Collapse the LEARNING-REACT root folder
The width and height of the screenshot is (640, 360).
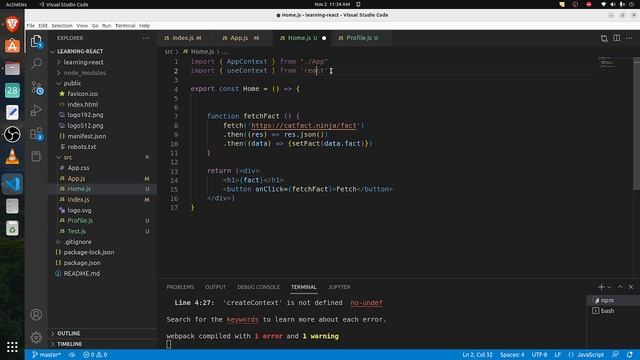pos(52,51)
